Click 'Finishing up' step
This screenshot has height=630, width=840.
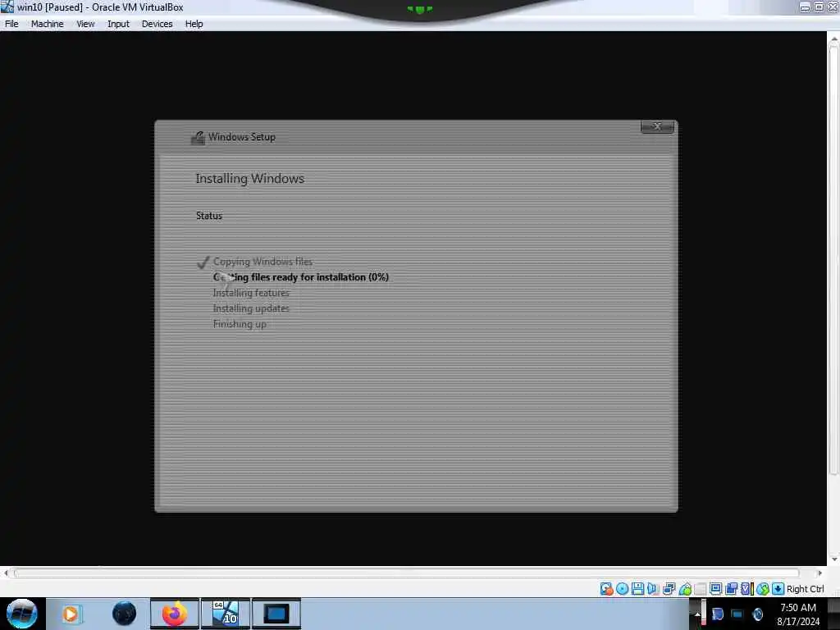pyautogui.click(x=240, y=324)
